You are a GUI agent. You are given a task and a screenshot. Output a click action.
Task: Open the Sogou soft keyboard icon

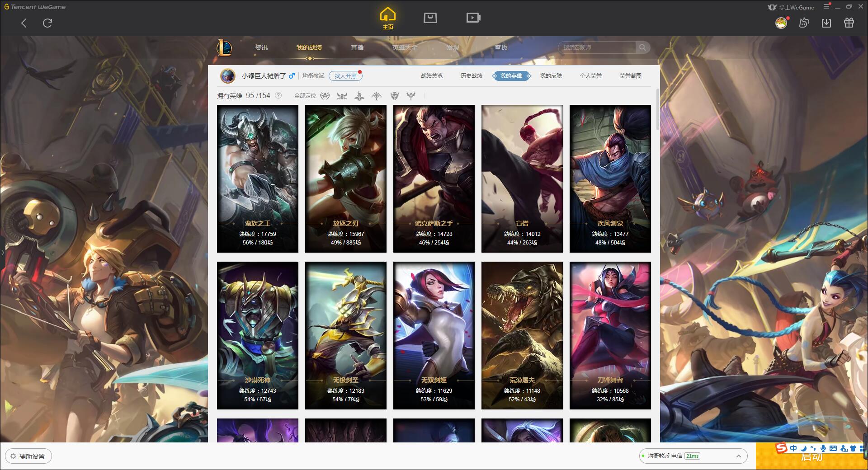[833, 448]
